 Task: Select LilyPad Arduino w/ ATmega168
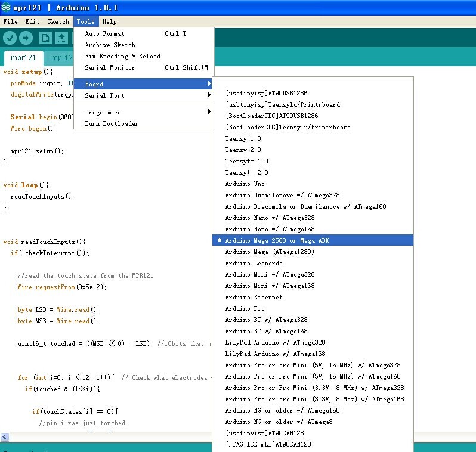point(313,354)
